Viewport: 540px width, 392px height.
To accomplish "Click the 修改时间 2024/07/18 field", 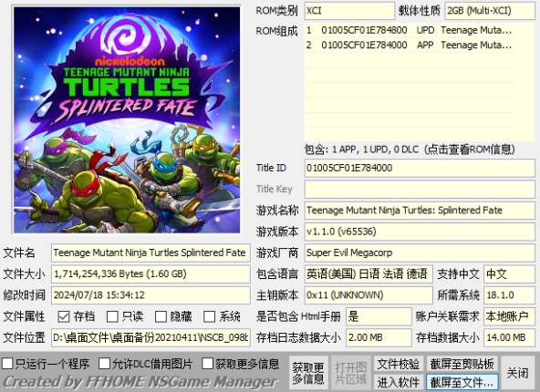I will click(151, 295).
